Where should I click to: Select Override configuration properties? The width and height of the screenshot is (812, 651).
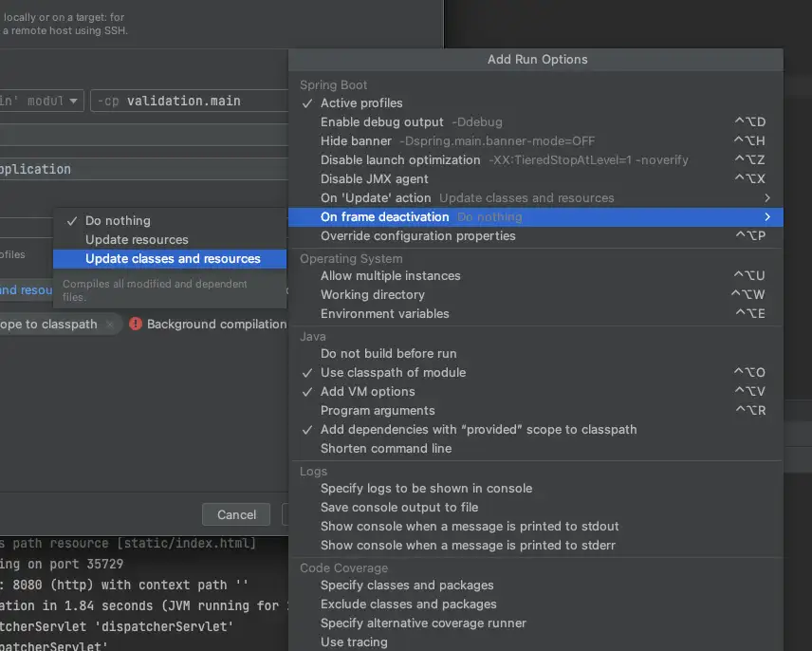click(x=536, y=235)
